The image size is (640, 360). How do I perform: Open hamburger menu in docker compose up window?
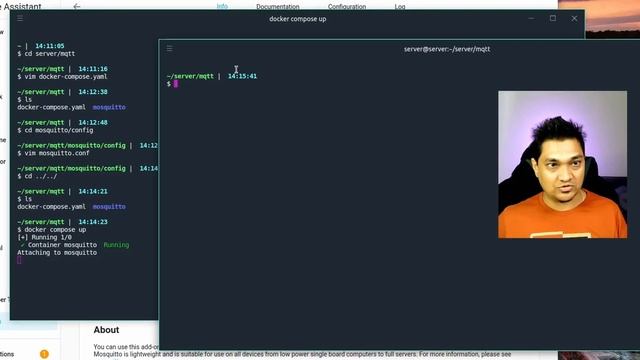pos(20,18)
